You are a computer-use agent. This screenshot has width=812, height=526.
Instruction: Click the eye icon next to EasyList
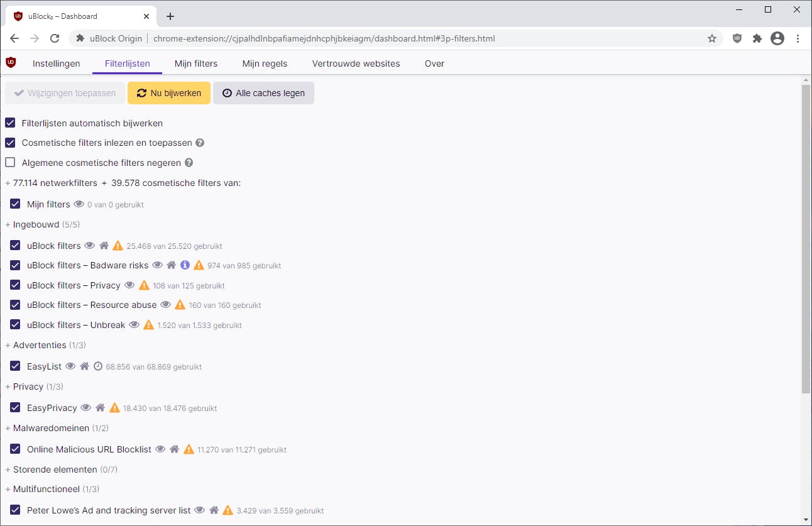[x=70, y=366]
